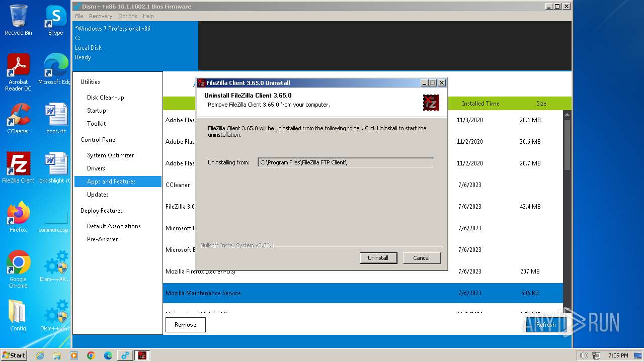Open the Microsoft Edge desktop shortcut
This screenshot has width=644, height=362.
[55, 69]
